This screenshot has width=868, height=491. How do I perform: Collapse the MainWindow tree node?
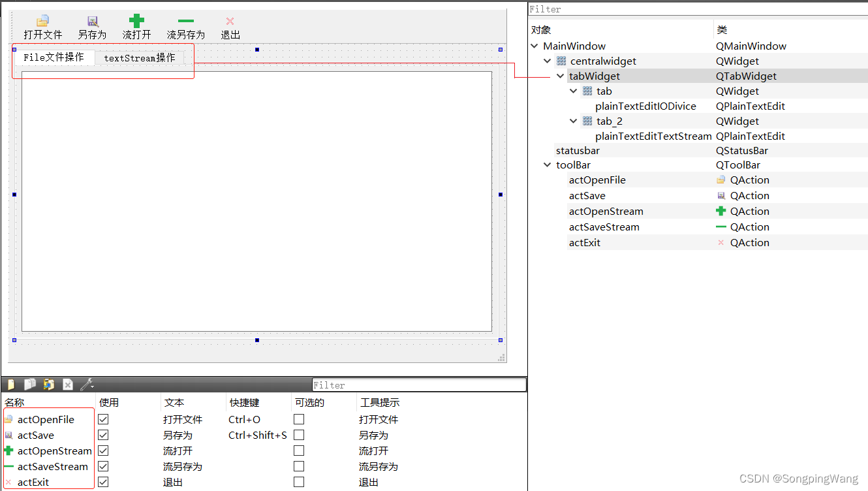pos(535,46)
